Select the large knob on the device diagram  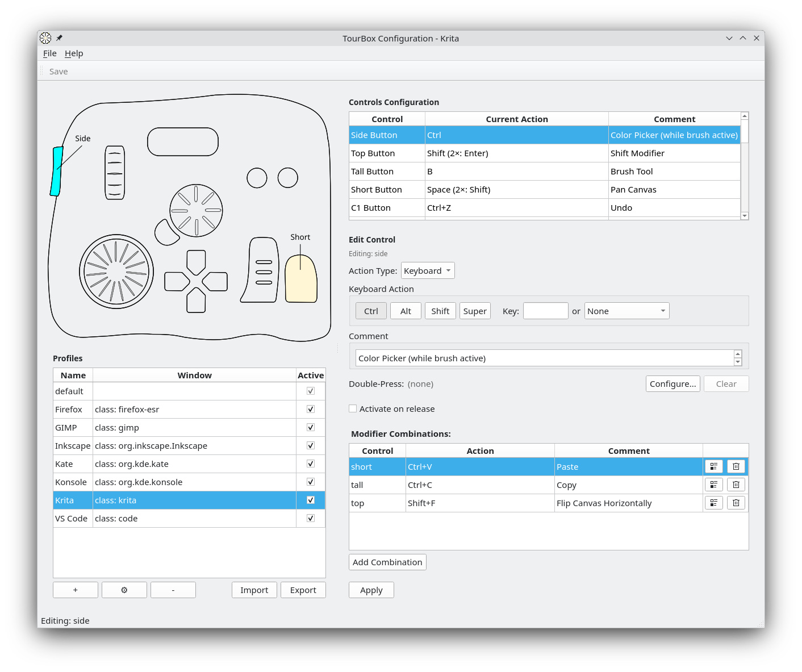tap(116, 272)
